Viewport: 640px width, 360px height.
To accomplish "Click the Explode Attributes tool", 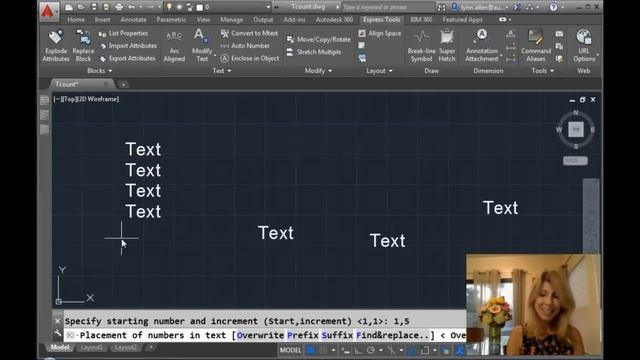I will pyautogui.click(x=56, y=46).
